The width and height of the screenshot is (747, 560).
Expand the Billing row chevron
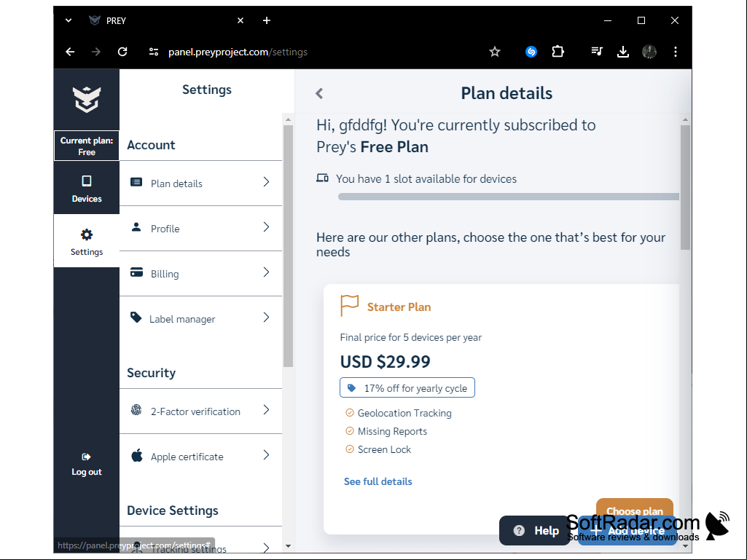[266, 272]
